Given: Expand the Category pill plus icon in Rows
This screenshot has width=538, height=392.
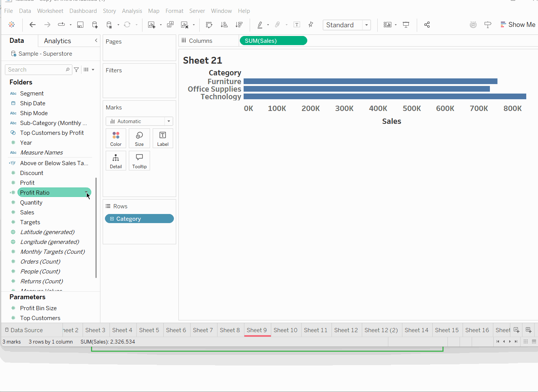Looking at the screenshot, I should [112, 219].
